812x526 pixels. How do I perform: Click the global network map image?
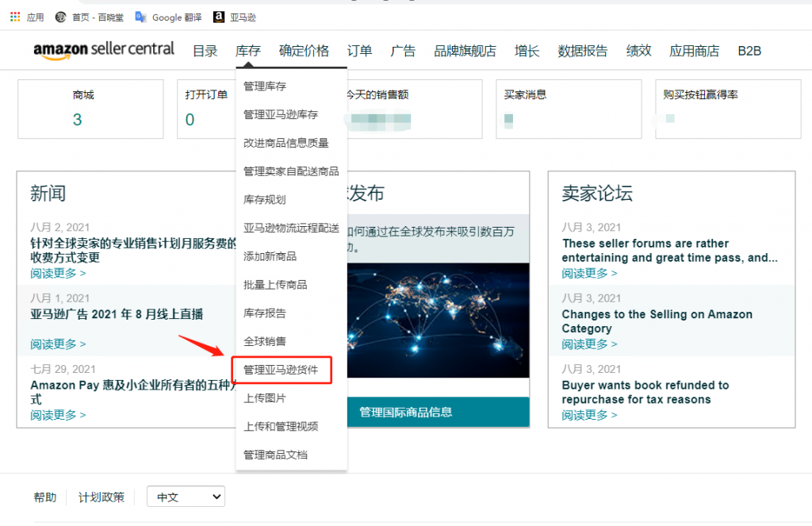pyautogui.click(x=438, y=321)
